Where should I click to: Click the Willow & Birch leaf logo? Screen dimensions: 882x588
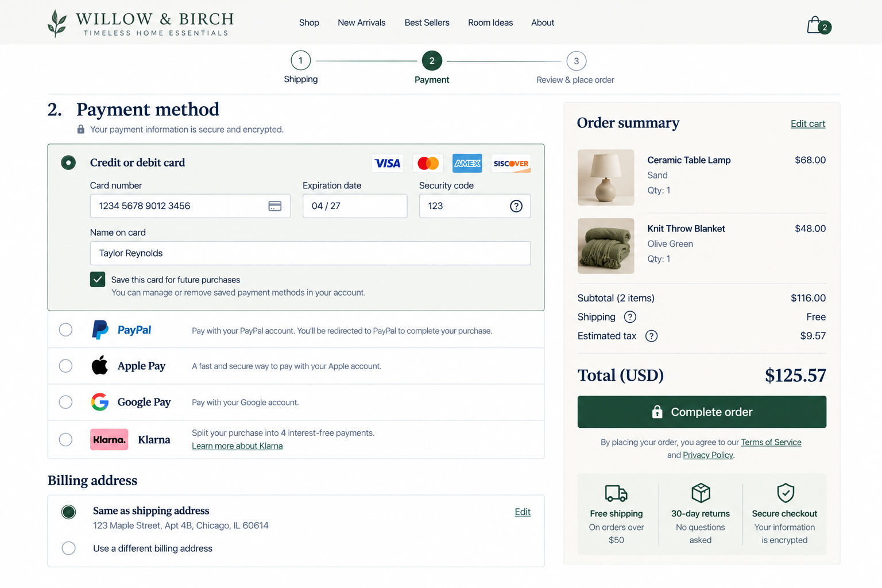click(x=57, y=24)
